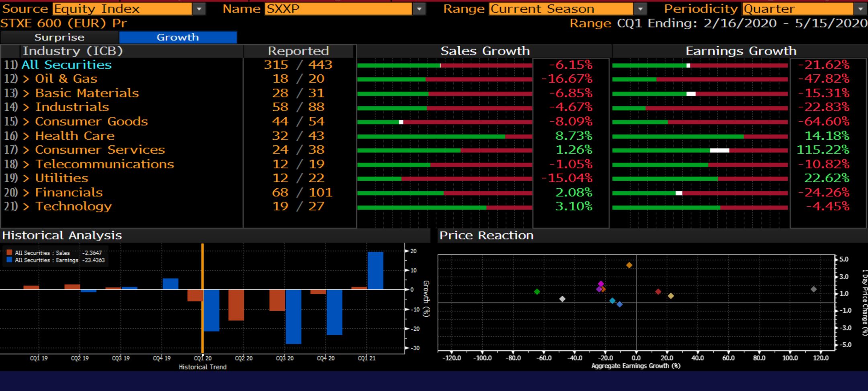Expand the Consumer Goods industry
Image resolution: width=868 pixels, height=391 pixels.
26,122
